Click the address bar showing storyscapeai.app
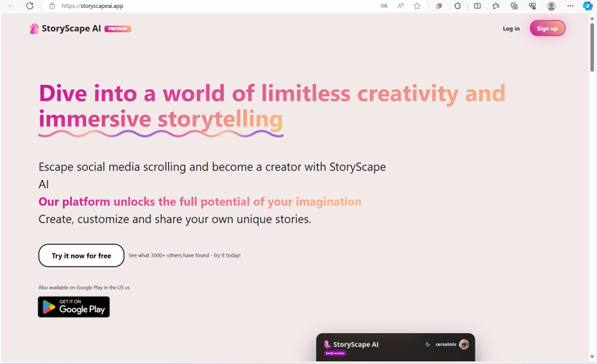The image size is (597, 364). [x=92, y=6]
